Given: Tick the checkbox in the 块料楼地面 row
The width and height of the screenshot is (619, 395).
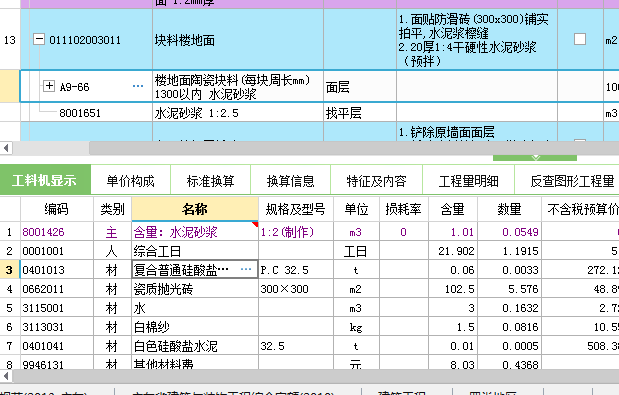Looking at the screenshot, I should point(580,39).
